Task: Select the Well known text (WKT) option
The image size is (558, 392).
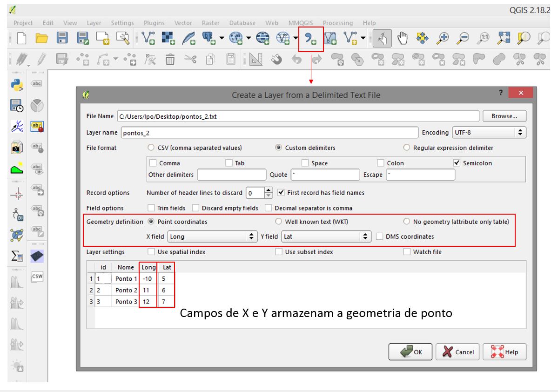Action: tap(279, 222)
